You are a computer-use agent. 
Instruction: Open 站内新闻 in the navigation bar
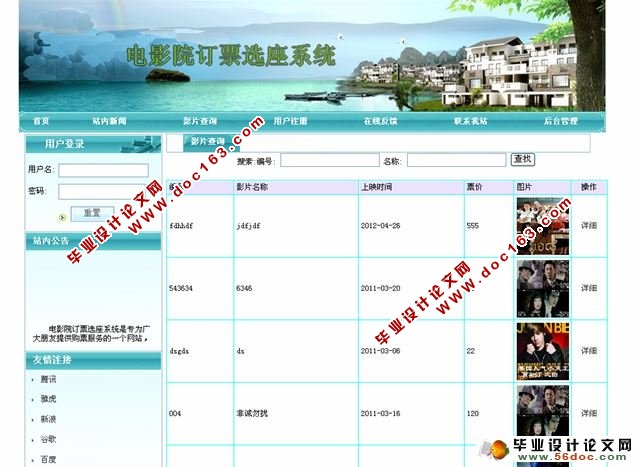pyautogui.click(x=109, y=121)
